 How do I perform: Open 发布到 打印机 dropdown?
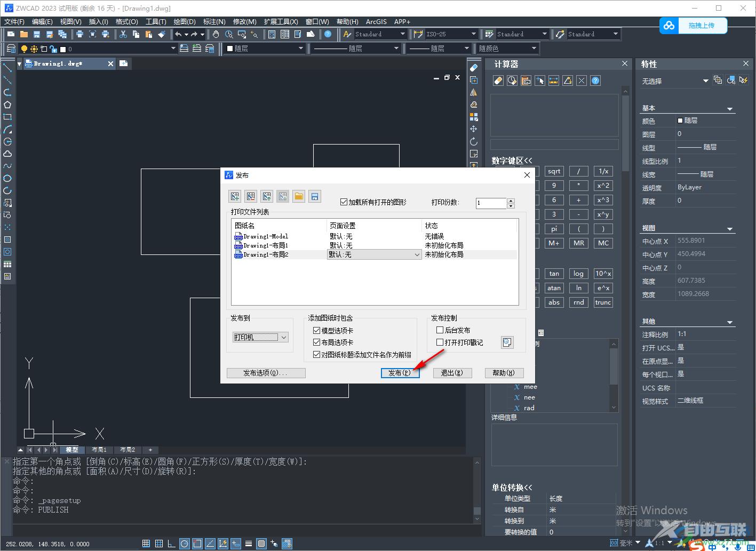[261, 337]
